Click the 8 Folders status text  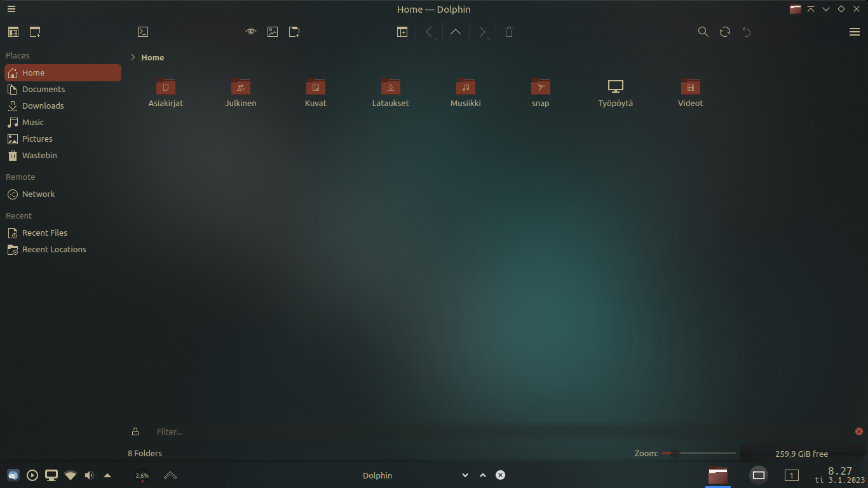pyautogui.click(x=145, y=453)
